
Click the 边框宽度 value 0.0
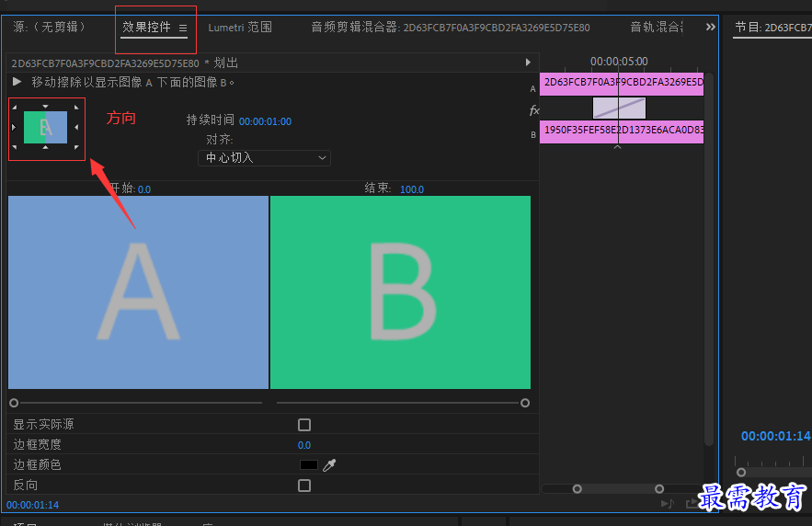pos(304,445)
